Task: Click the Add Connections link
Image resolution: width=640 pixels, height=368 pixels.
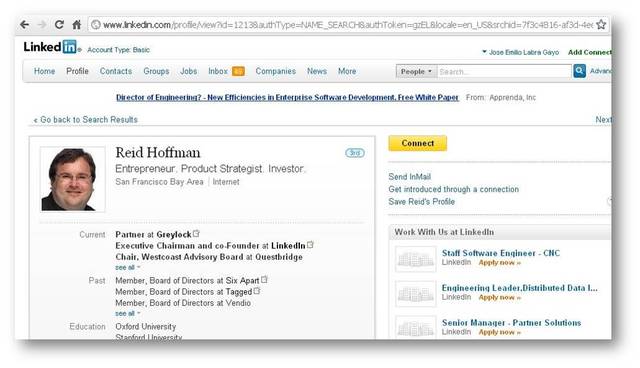Action: pyautogui.click(x=589, y=52)
